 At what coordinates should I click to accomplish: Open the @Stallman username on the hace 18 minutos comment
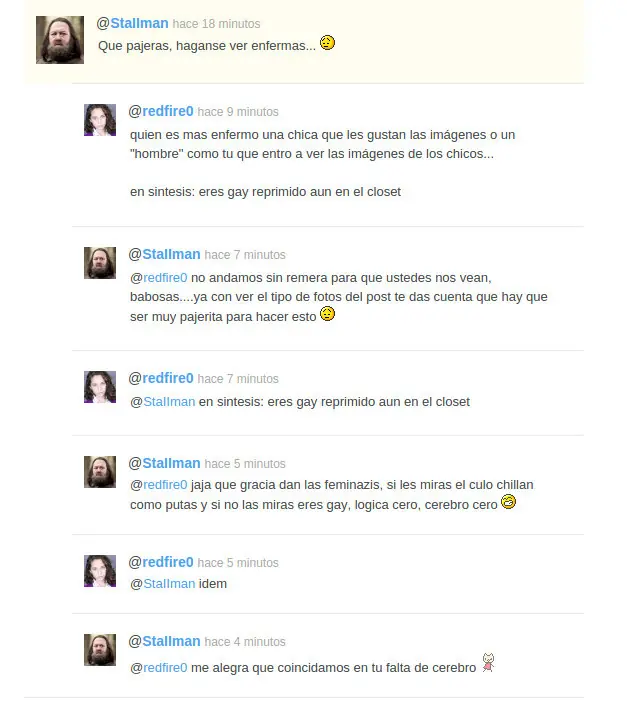[x=133, y=23]
